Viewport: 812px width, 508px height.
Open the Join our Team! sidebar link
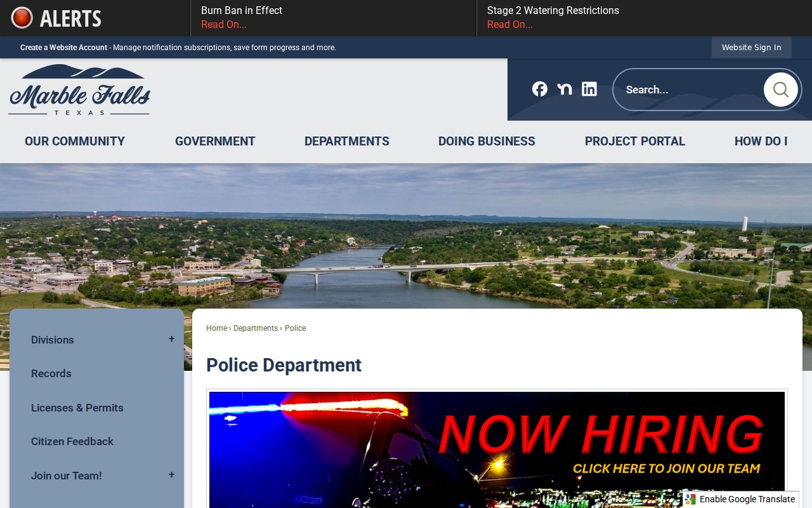(67, 476)
